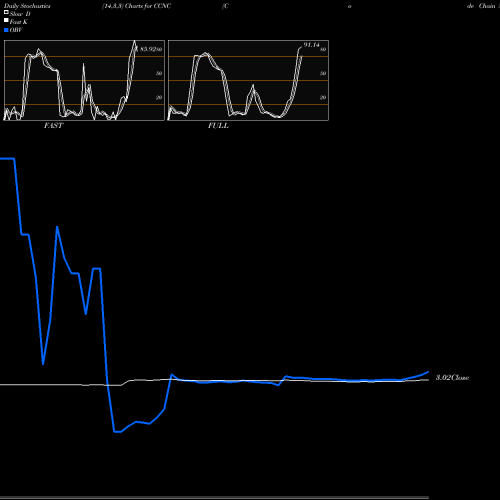Viewport: 500px width, 500px height.
Task: Click the '3.02Close' price label
Action: [452, 378]
